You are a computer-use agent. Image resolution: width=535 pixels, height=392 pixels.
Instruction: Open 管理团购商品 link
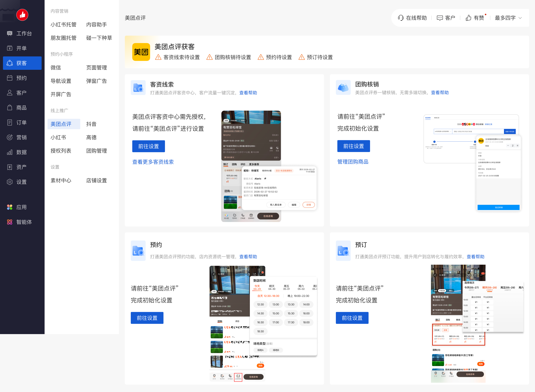point(353,162)
